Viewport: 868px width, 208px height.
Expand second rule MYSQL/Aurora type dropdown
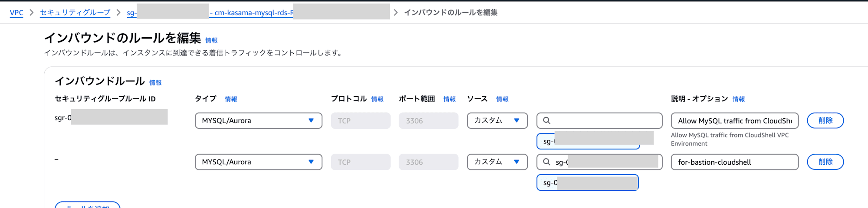(259, 162)
